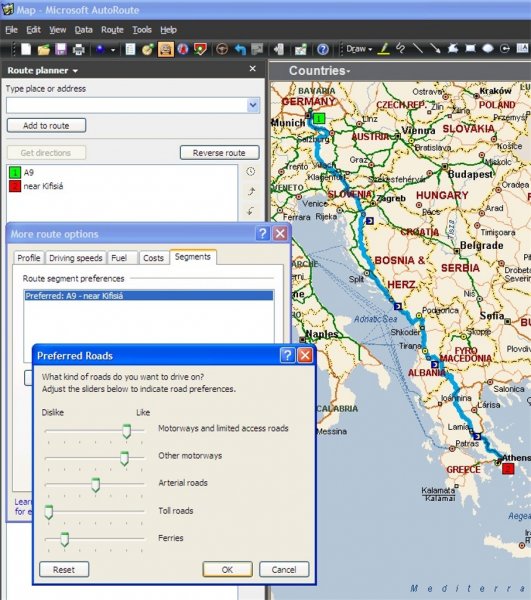531x600 pixels.
Task: Select Preferred: A9 - near Kifisiá segment
Action: point(149,296)
